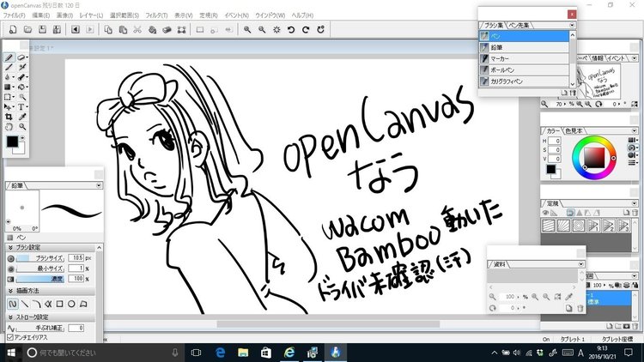Open the navigator panel options dropdown
Screen dimensions: 644x362
click(x=635, y=58)
